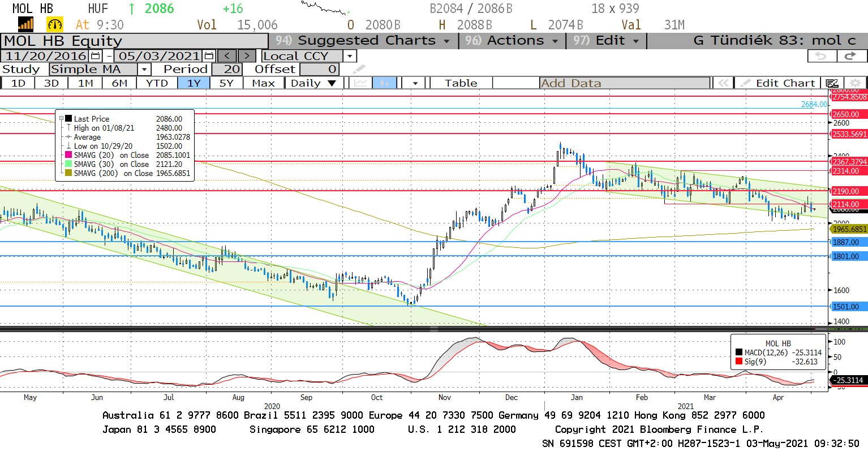Click the 2533.5691 price level label
This screenshot has height=460, width=868.
point(849,134)
